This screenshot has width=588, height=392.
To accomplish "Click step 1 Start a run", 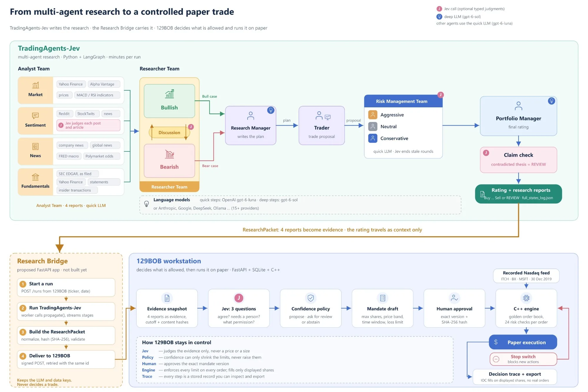I will pos(66,287).
